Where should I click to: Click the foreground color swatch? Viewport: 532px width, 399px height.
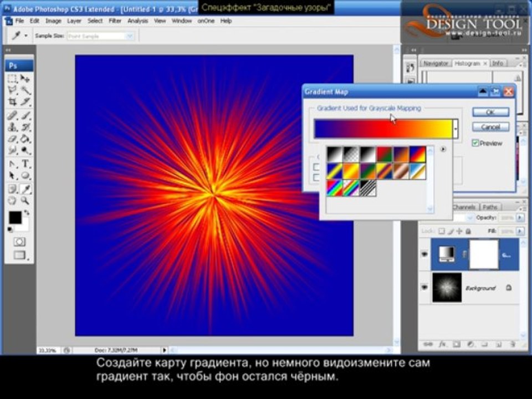(x=15, y=217)
